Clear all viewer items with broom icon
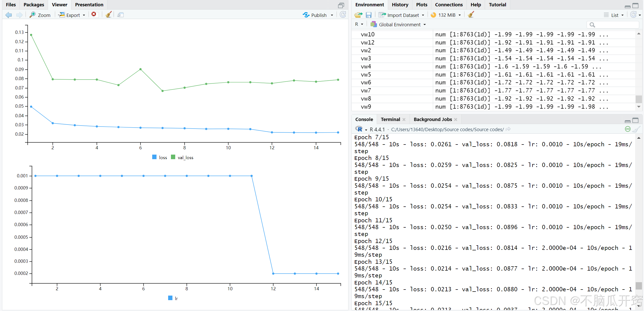 (108, 15)
